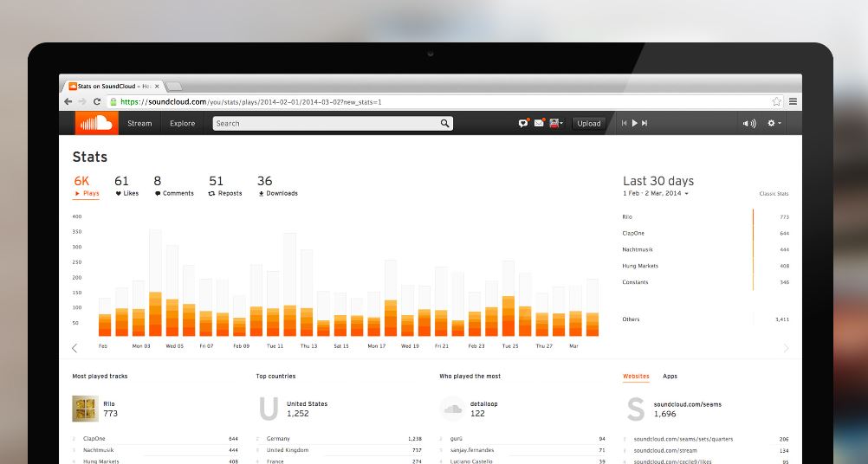This screenshot has width=868, height=464.
Task: Click the soundcloud.com/stream referrer row
Action: [x=706, y=450]
